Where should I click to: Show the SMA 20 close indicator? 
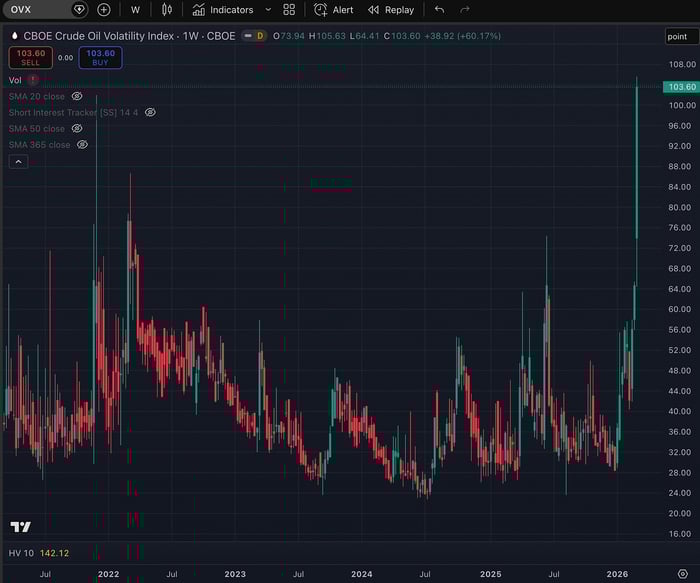point(77,97)
